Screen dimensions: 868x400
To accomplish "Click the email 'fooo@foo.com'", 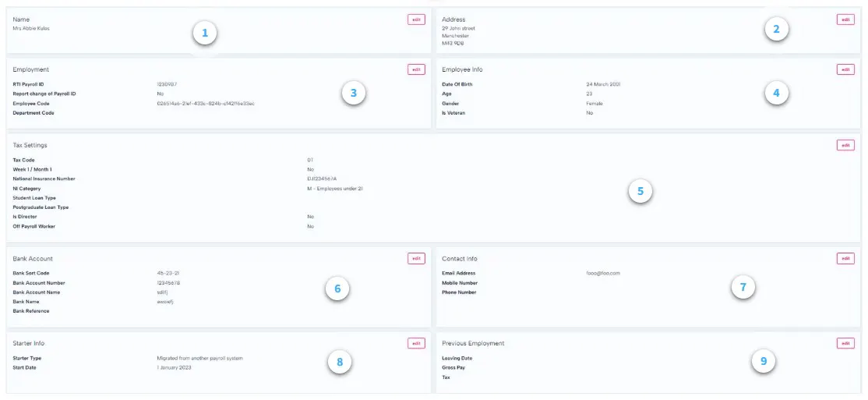I will click(603, 273).
